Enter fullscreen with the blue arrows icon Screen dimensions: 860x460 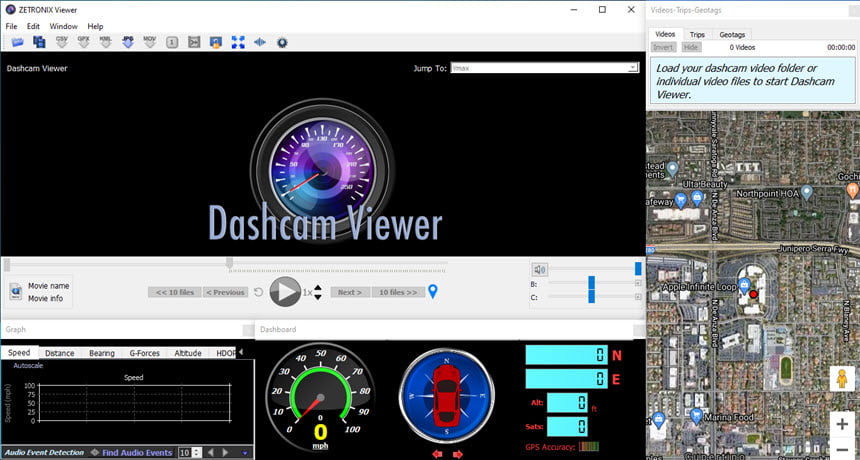238,42
